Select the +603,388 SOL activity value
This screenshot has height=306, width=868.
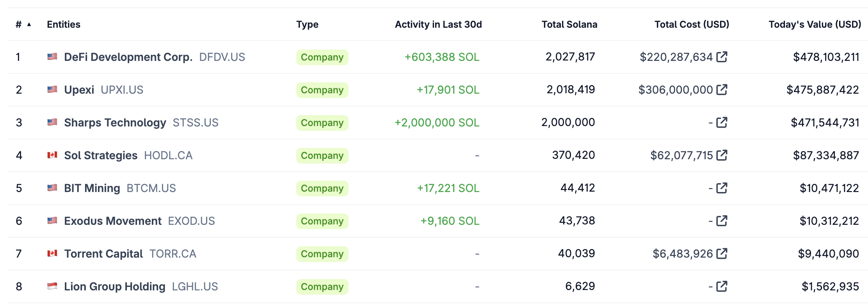[442, 57]
